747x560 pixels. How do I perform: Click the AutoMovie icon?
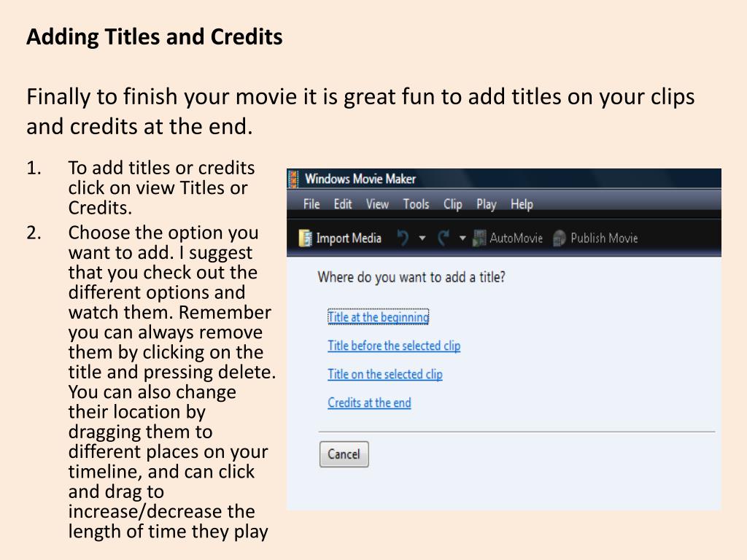pyautogui.click(x=479, y=238)
